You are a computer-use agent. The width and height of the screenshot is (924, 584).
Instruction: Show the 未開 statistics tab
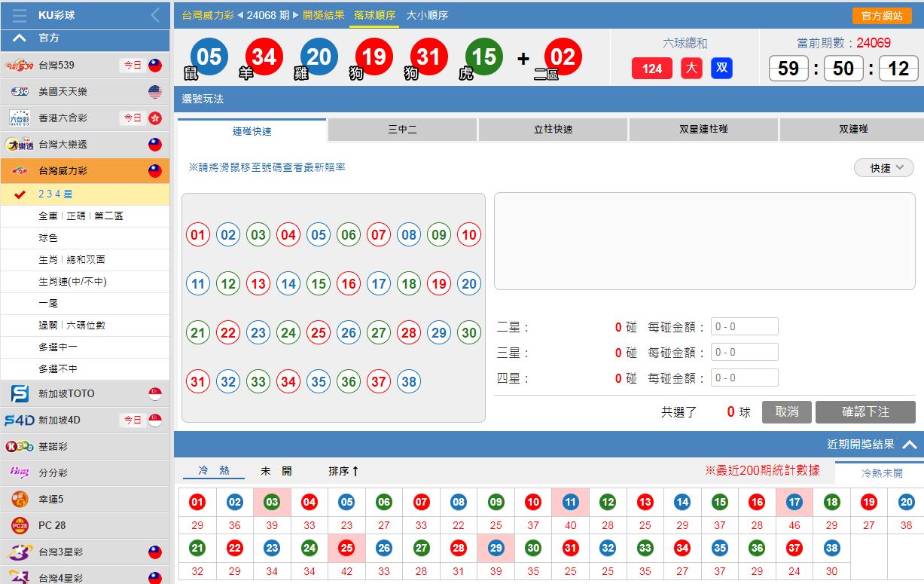[276, 471]
